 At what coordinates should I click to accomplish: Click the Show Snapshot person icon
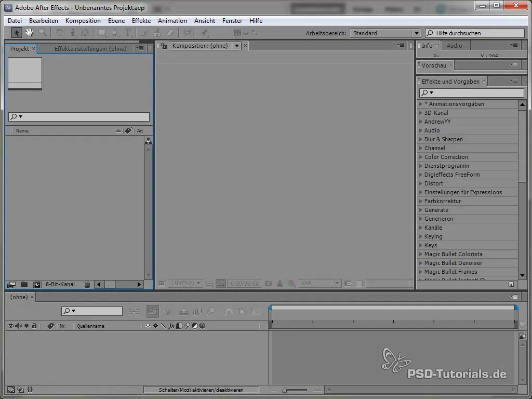[280, 283]
